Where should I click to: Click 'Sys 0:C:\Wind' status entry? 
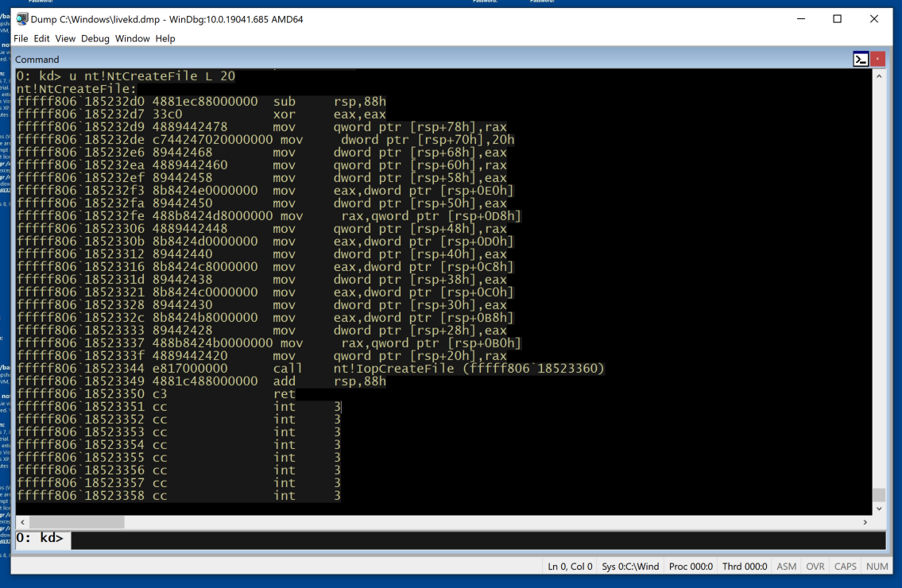(x=630, y=567)
